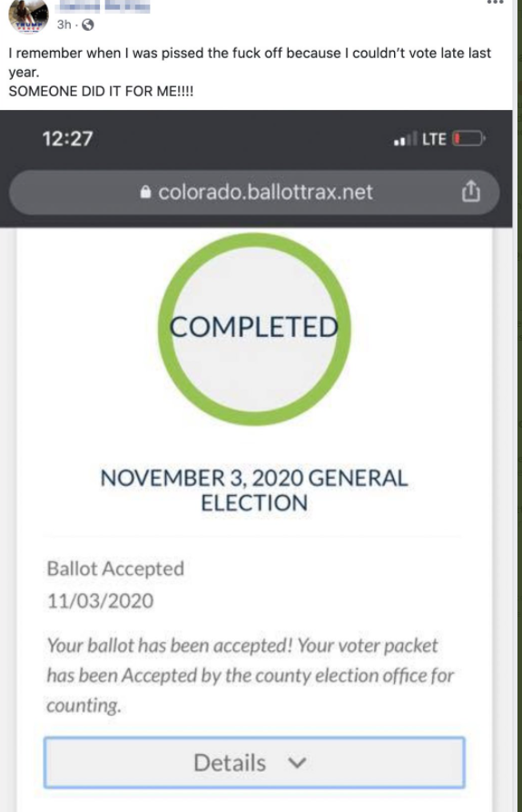The image size is (522, 812).
Task: Tap the LTE network indicator
Action: (x=434, y=139)
